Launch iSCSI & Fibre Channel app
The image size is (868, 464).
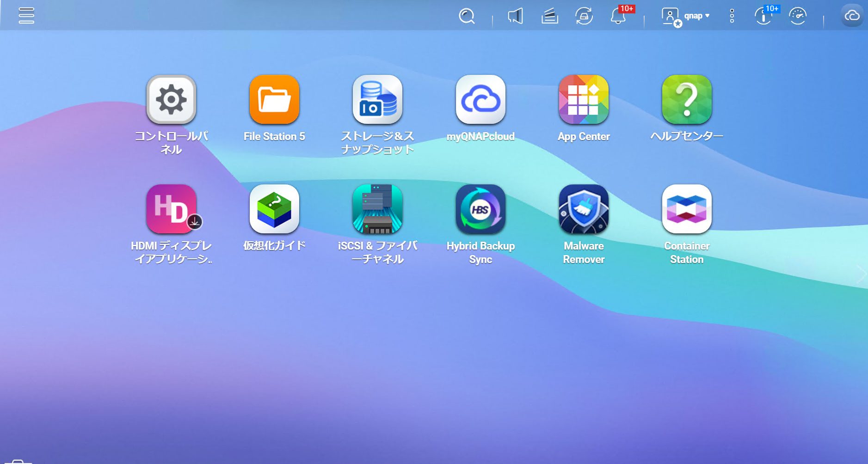pos(377,209)
